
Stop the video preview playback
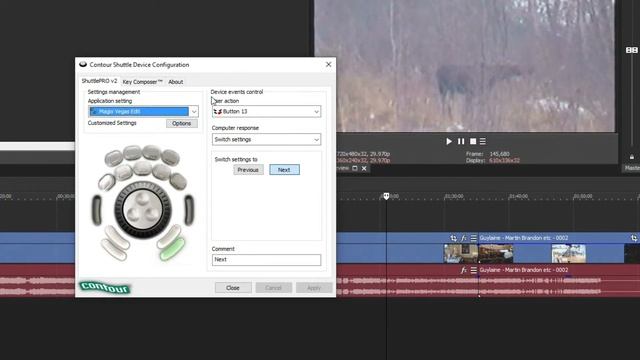473,141
